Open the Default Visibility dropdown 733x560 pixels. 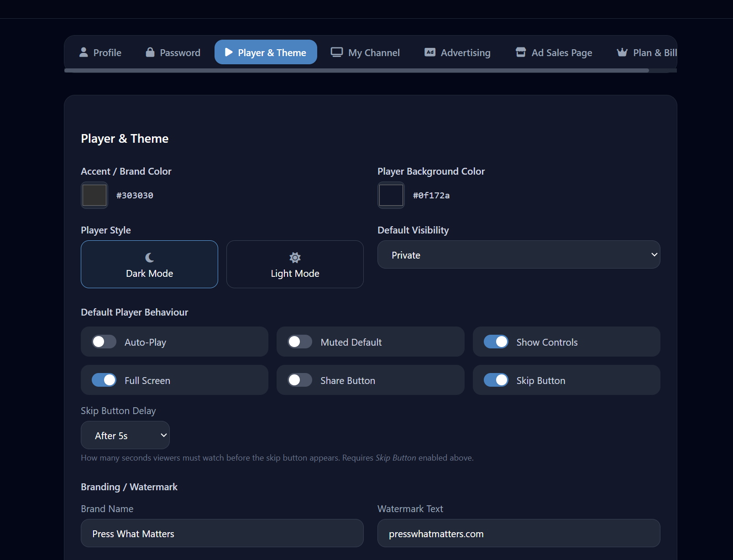(x=518, y=254)
